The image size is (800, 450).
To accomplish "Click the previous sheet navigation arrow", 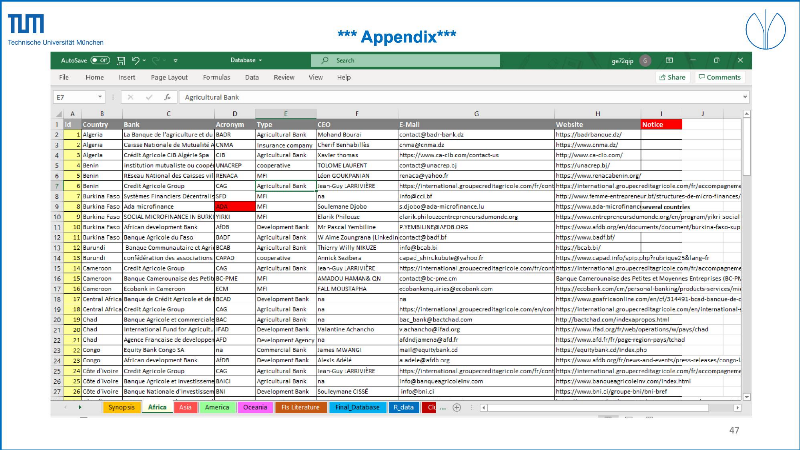I will tap(65, 407).
